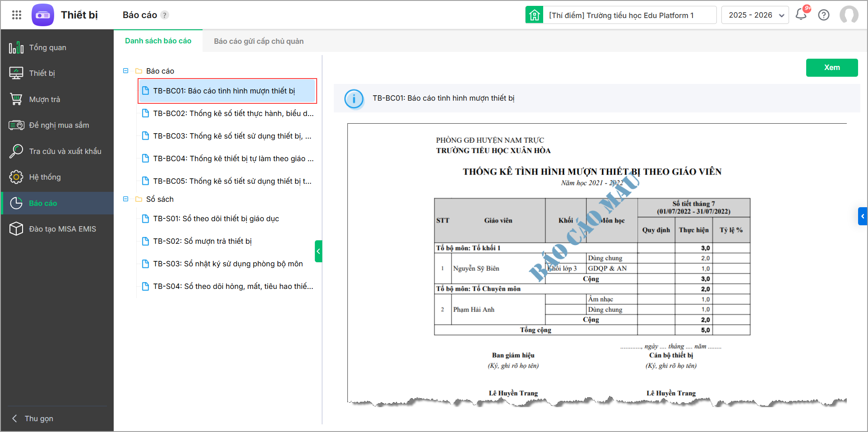Viewport: 868px width, 432px height.
Task: Select report TB-BC05 in the list
Action: [x=227, y=181]
